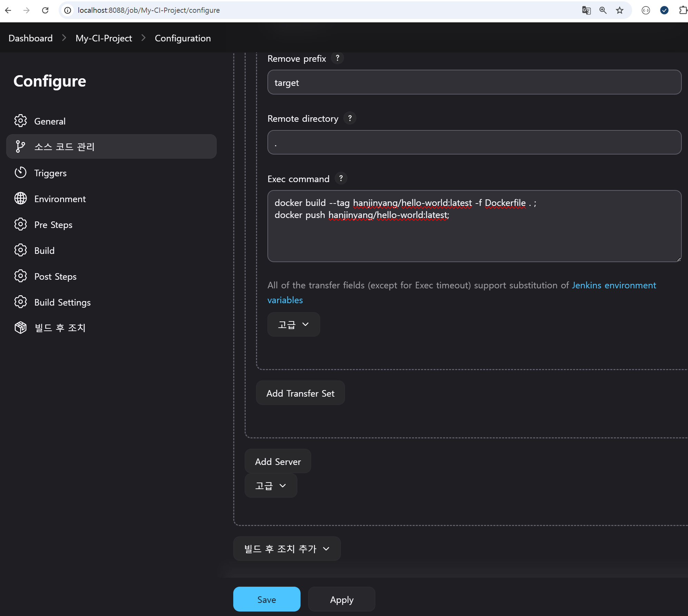Click the Exec command help icon
The image size is (688, 616).
(341, 178)
